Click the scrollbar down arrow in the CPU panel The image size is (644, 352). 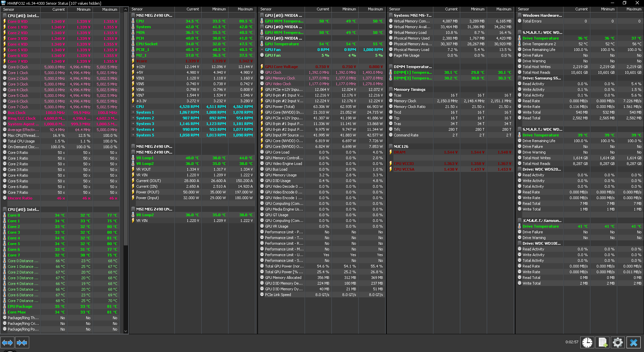126,331
